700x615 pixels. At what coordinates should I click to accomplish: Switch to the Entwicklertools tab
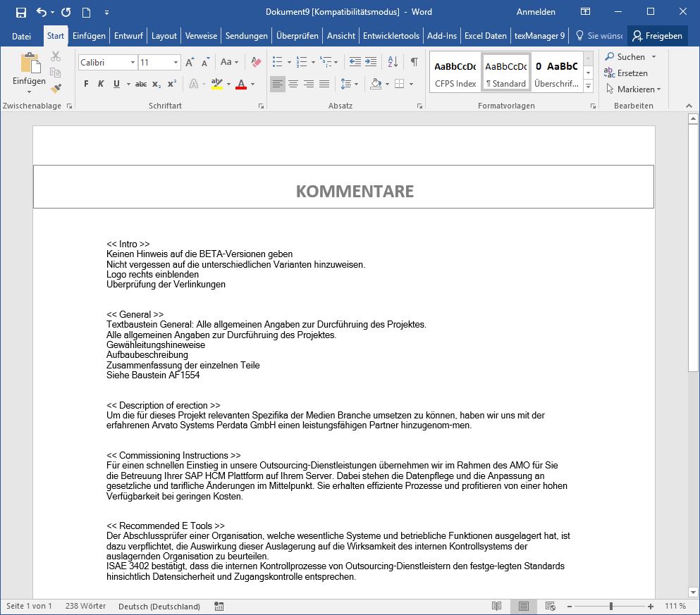391,36
